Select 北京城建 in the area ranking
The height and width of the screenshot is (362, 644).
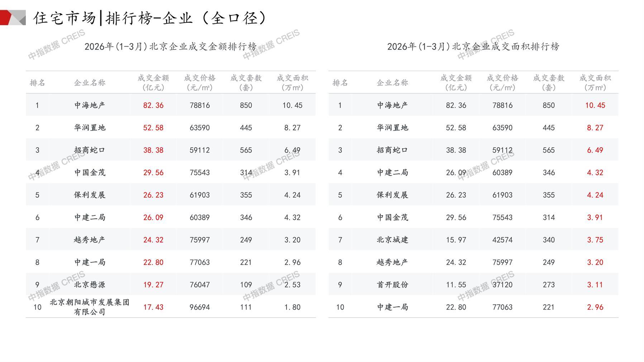click(392, 240)
